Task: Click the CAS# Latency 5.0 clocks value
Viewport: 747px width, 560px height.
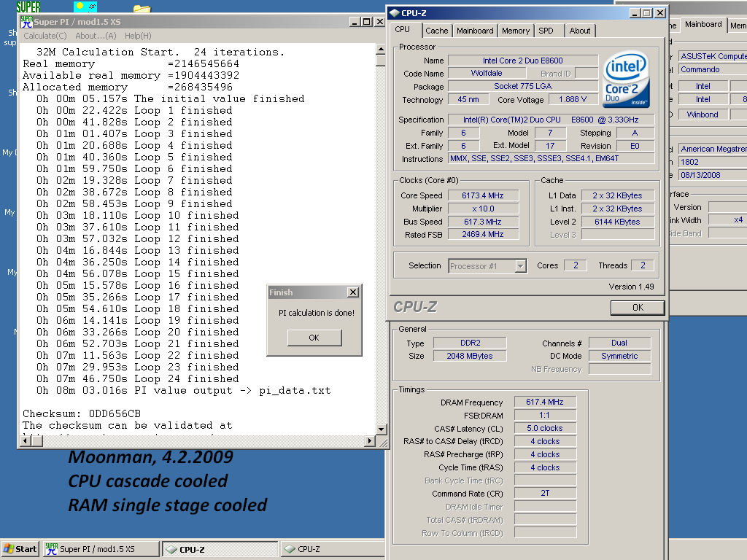Action: click(545, 429)
